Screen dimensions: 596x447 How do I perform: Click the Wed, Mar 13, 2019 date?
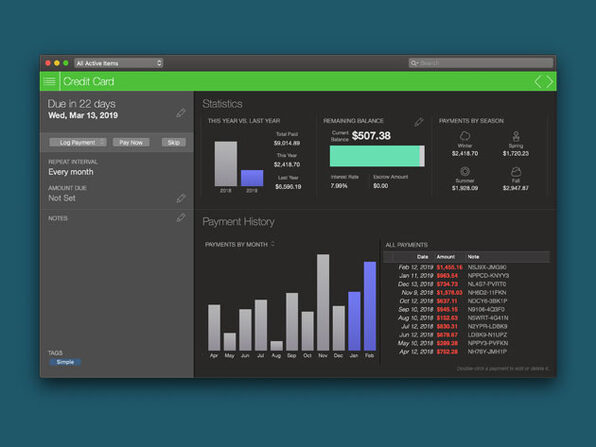pos(83,116)
